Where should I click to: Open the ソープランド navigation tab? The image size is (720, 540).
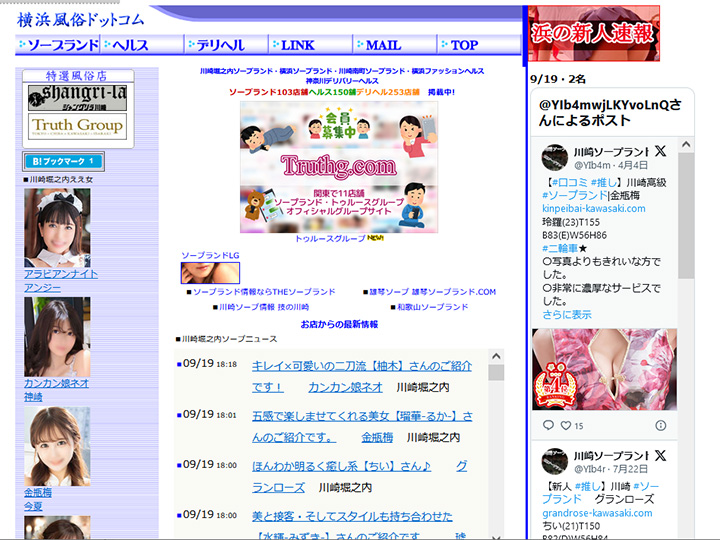tap(58, 45)
